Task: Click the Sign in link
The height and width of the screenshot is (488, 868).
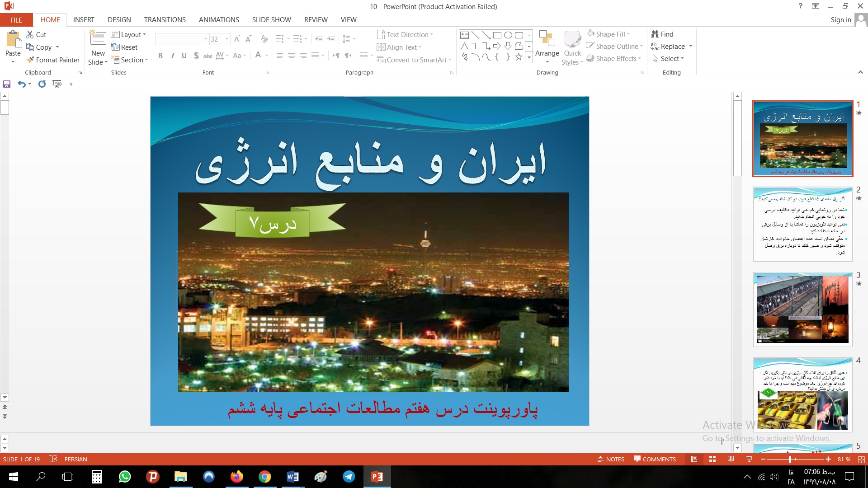Action: pyautogui.click(x=840, y=20)
